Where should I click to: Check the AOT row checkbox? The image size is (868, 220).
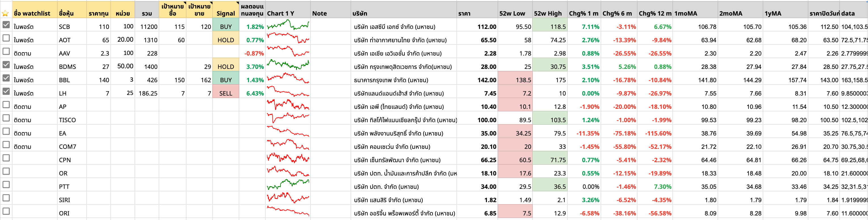point(6,38)
